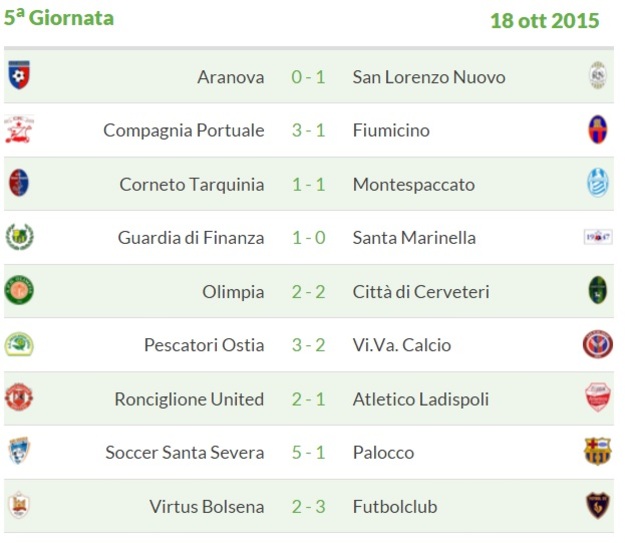
Task: Click the Soccer Santa Severa name
Action: click(185, 452)
